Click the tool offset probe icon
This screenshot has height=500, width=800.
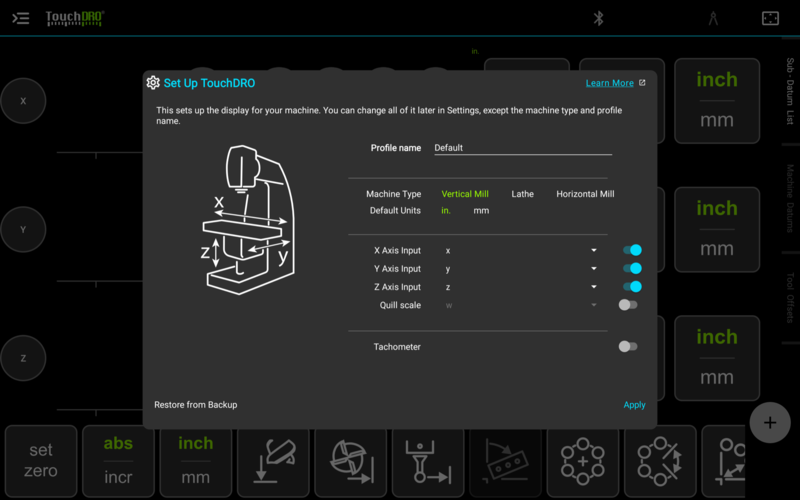[x=273, y=461]
